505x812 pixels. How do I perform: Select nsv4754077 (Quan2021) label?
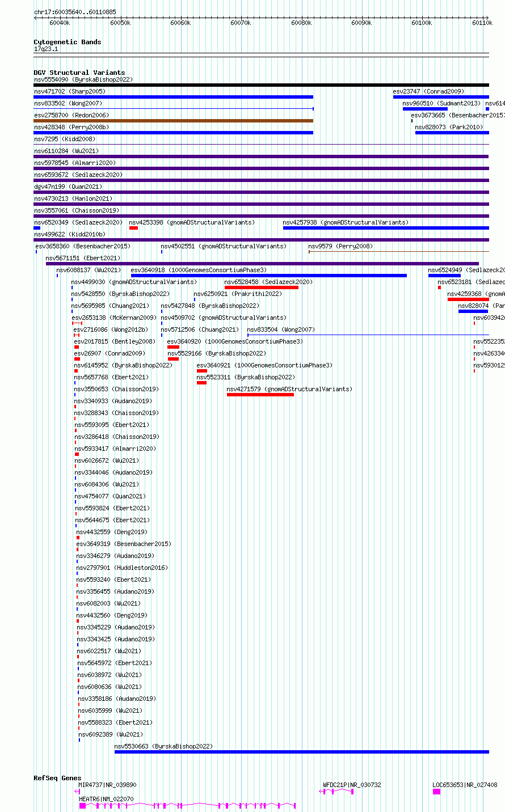coord(111,496)
